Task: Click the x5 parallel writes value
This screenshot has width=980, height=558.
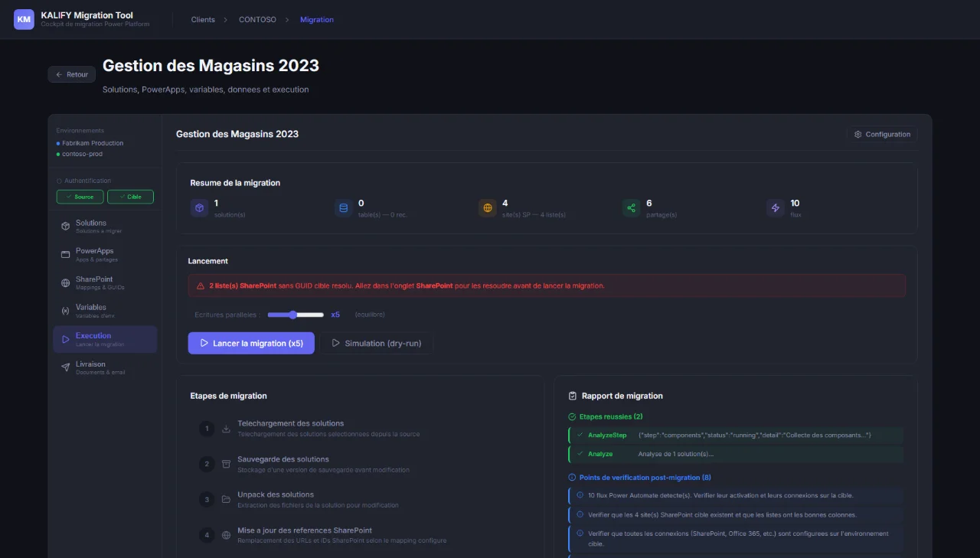Action: click(335, 315)
